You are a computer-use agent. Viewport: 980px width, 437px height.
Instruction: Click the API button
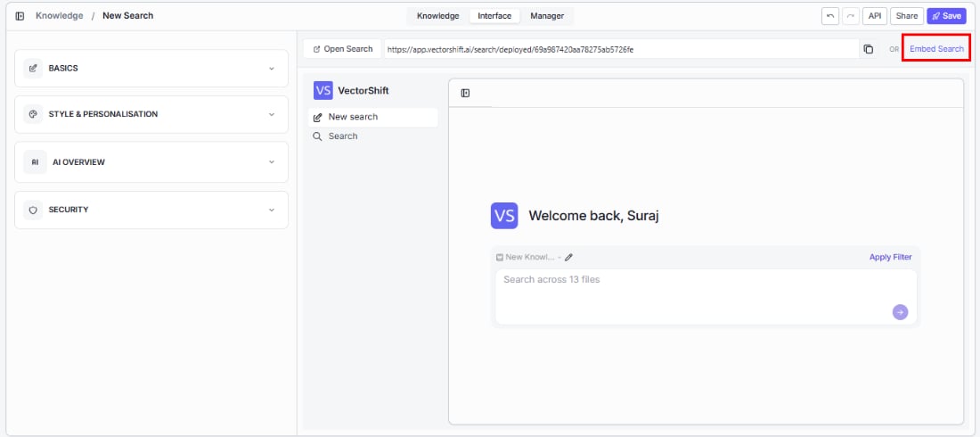(x=874, y=16)
